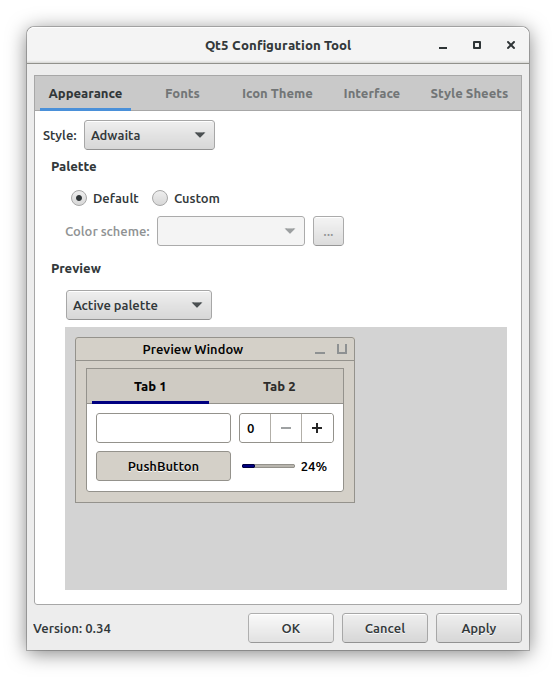
Task: Click the PushButton in preview
Action: point(163,466)
